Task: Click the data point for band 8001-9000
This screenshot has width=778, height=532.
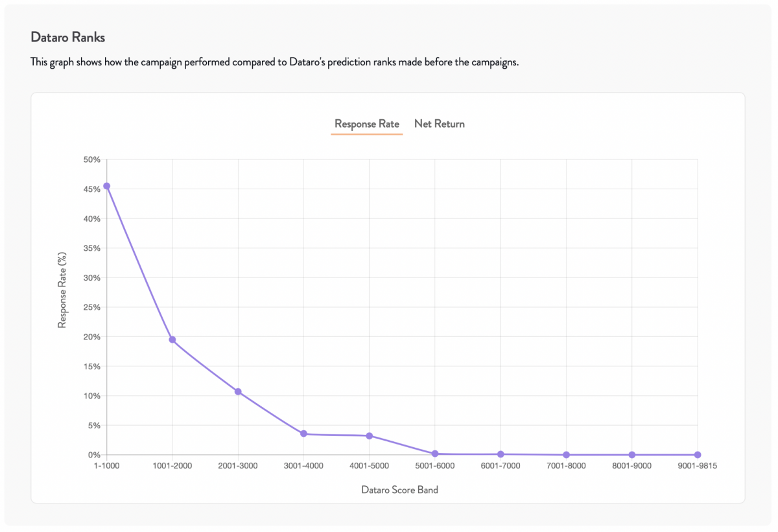Action: point(632,455)
